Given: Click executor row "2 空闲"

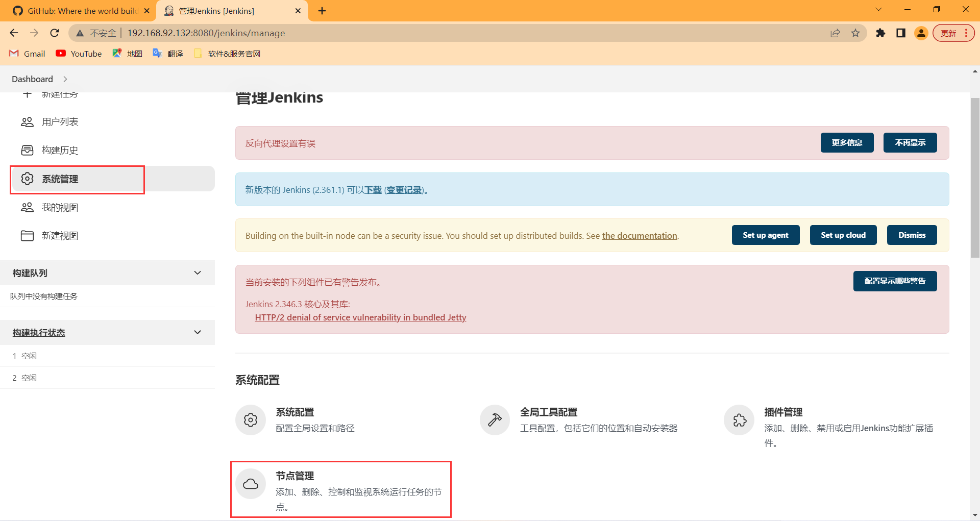Looking at the screenshot, I should coord(107,378).
